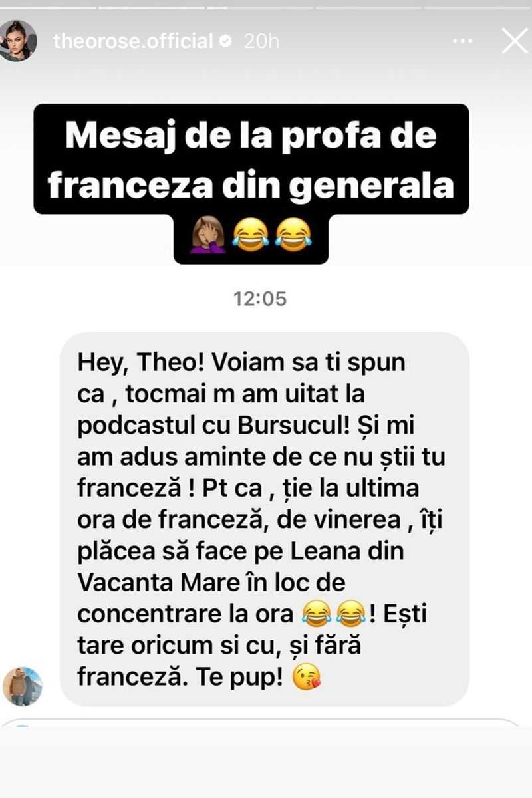532x798 pixels.
Task: Tap the 20h story timestamp
Action: [261, 41]
